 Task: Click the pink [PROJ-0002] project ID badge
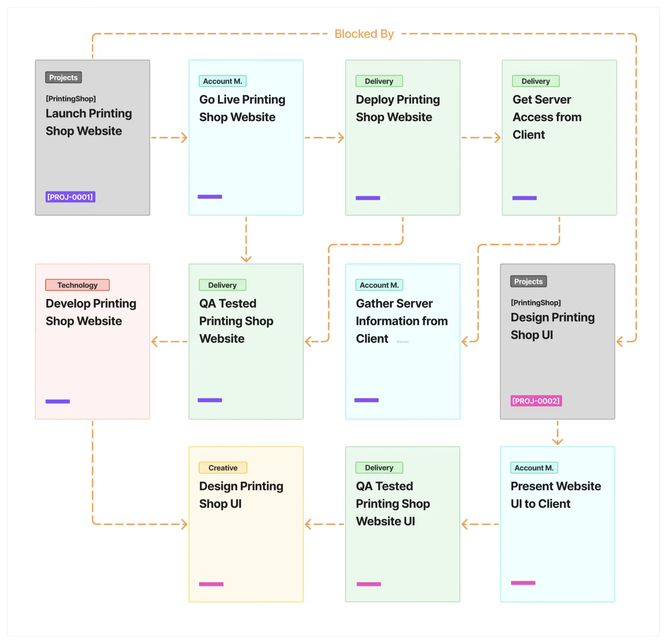[x=536, y=401]
